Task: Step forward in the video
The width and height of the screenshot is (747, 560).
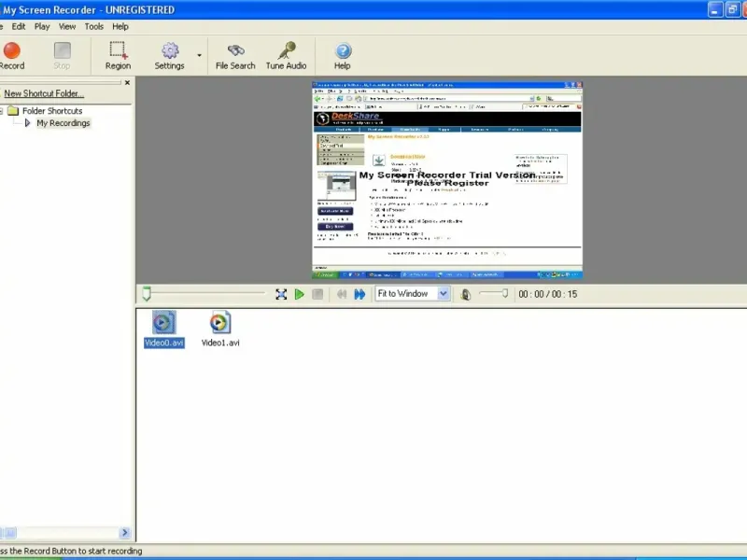Action: click(x=359, y=294)
